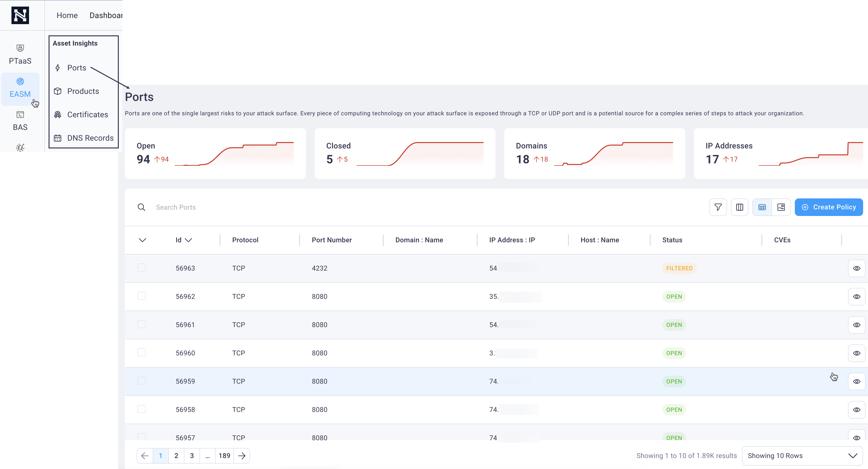Viewport: 868px width, 469px height.
Task: Click the N logo icon
Action: click(20, 15)
